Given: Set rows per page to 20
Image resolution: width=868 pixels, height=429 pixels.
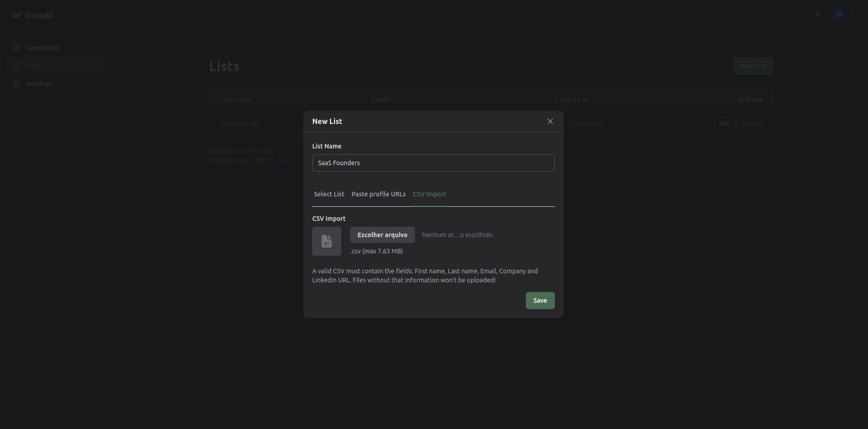Looking at the screenshot, I should pos(271,160).
